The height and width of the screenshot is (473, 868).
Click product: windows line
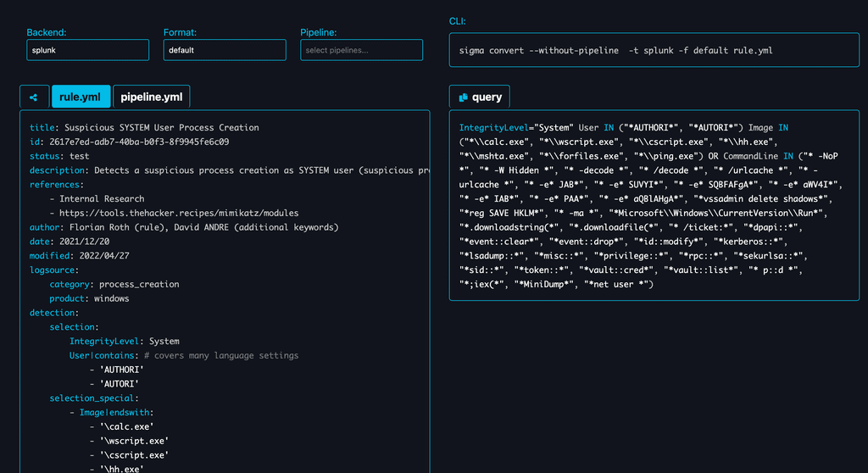[x=89, y=298]
